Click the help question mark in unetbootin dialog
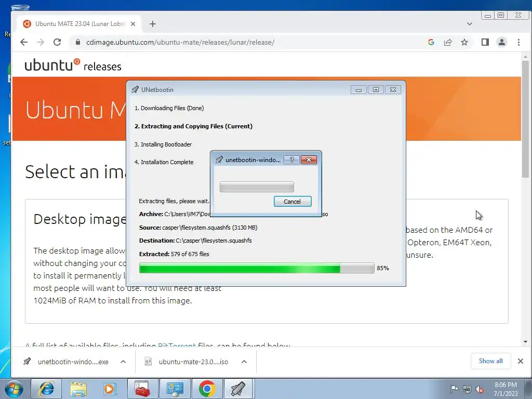 point(292,160)
